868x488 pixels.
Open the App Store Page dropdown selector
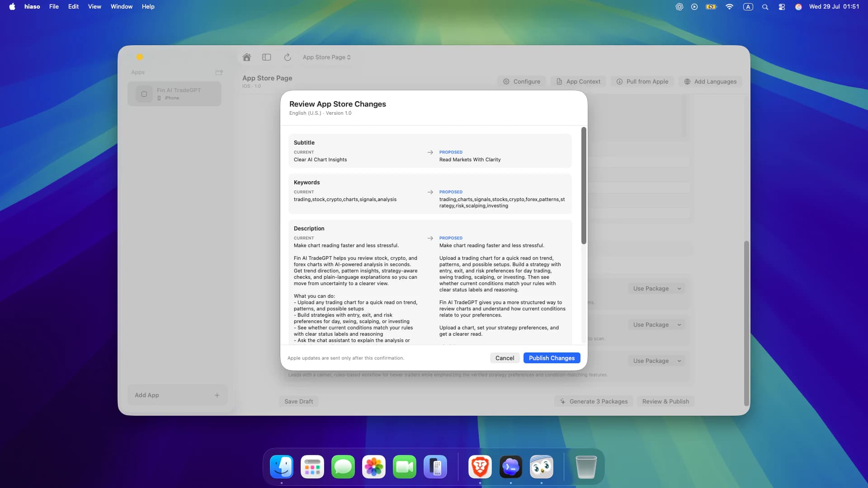326,57
